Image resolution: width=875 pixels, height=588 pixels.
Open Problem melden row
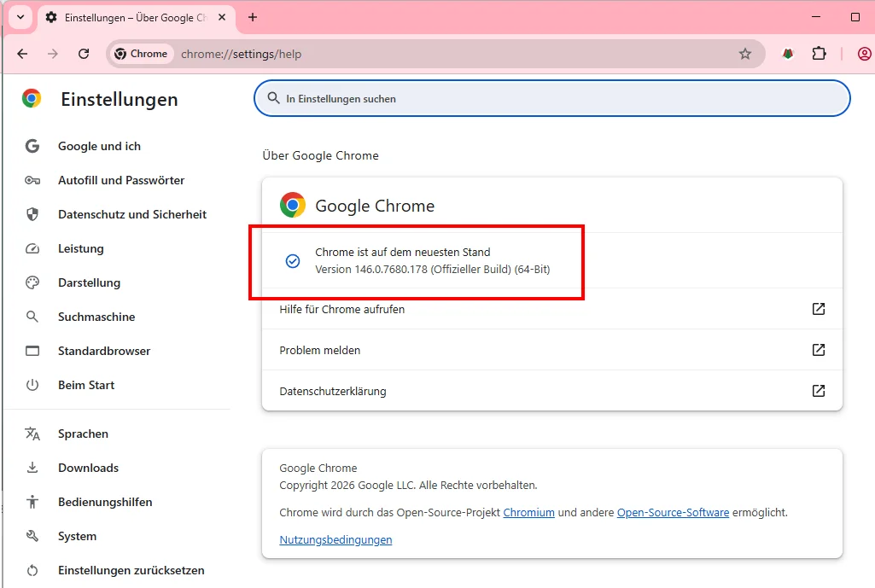[x=552, y=350]
